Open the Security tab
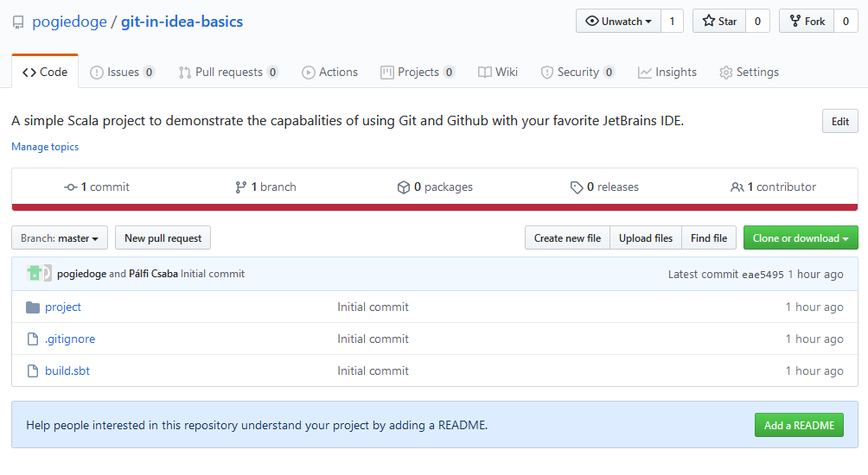This screenshot has width=868, height=475. pos(578,72)
